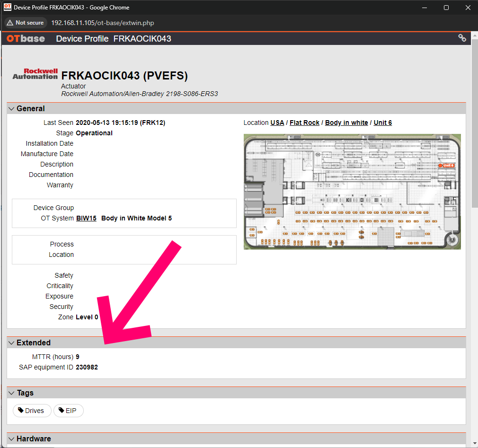478x448 pixels.
Task: Click the Not secure warning badge
Action: click(26, 23)
